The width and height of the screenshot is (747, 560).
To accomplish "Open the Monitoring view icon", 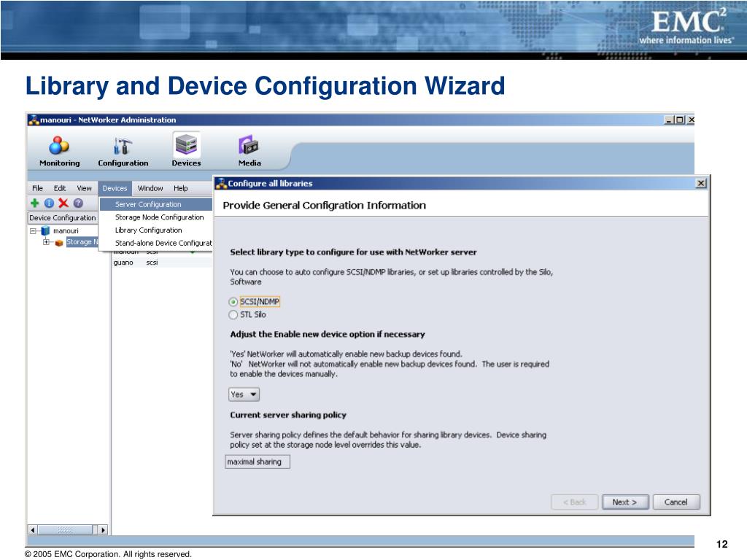I will pyautogui.click(x=59, y=146).
